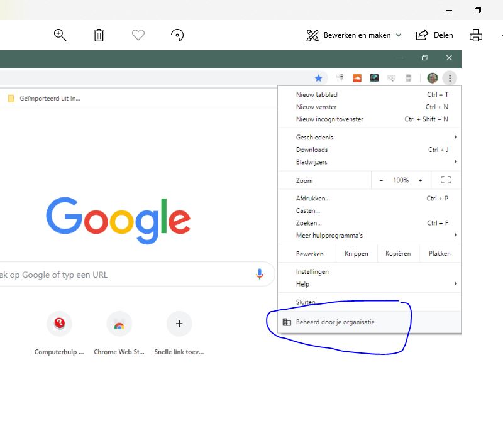This screenshot has height=448, width=503.
Task: Select Nieuw tabblad menu item
Action: 369,95
